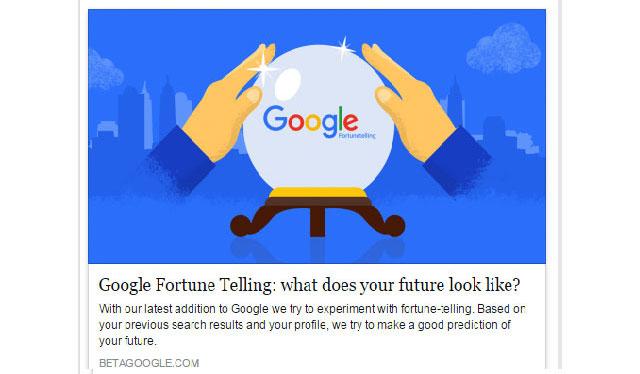Click the small Fortunetelling text under logo

coord(357,135)
